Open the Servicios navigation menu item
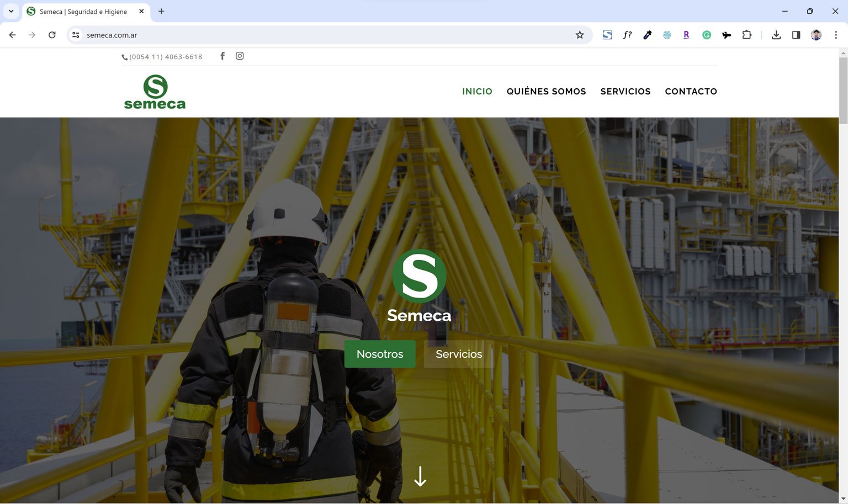848x504 pixels. 625,92
